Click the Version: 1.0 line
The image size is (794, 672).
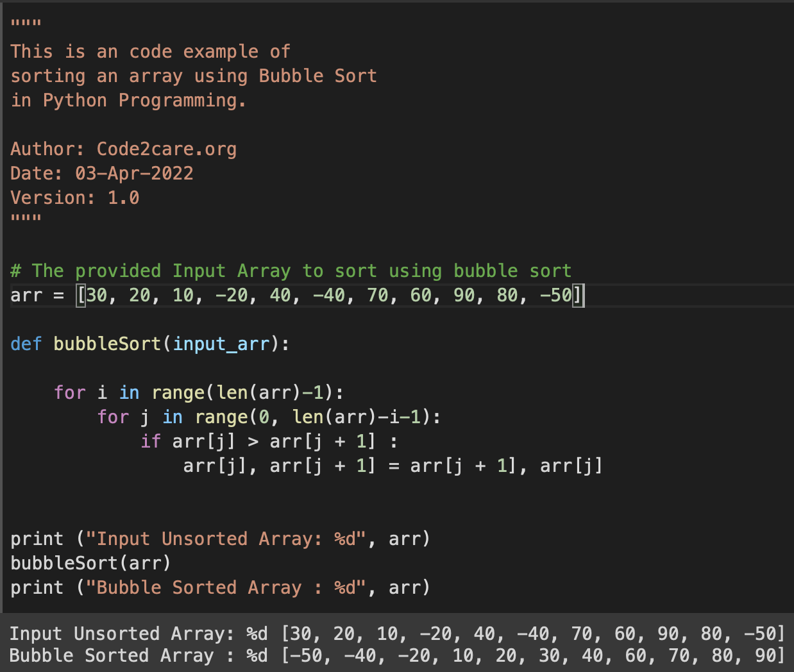tap(74, 197)
